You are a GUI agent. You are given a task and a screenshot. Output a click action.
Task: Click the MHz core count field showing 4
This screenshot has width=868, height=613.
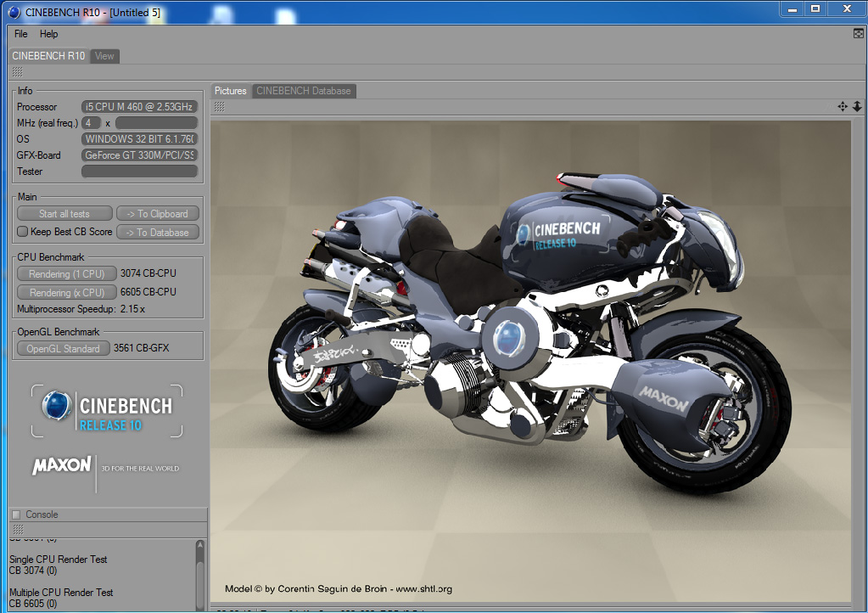[92, 123]
